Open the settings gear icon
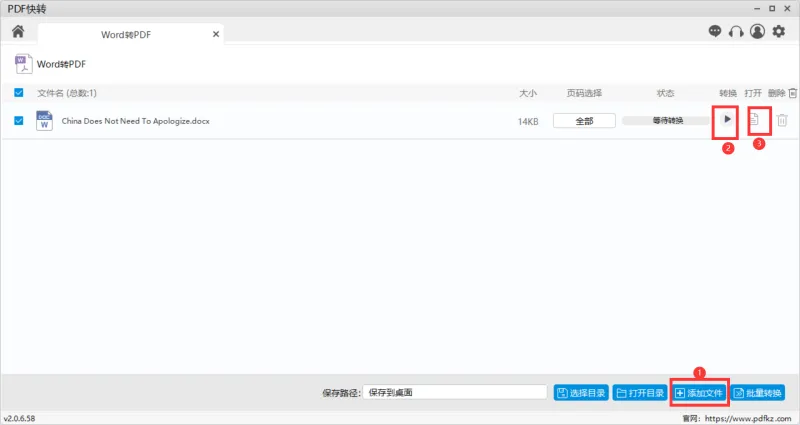The height and width of the screenshot is (425, 800). pyautogui.click(x=779, y=32)
